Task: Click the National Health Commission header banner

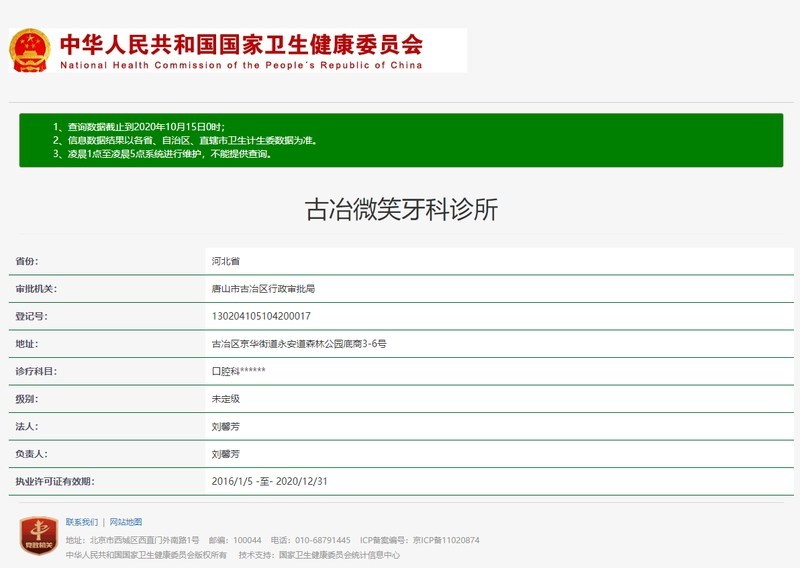Action: (238, 51)
